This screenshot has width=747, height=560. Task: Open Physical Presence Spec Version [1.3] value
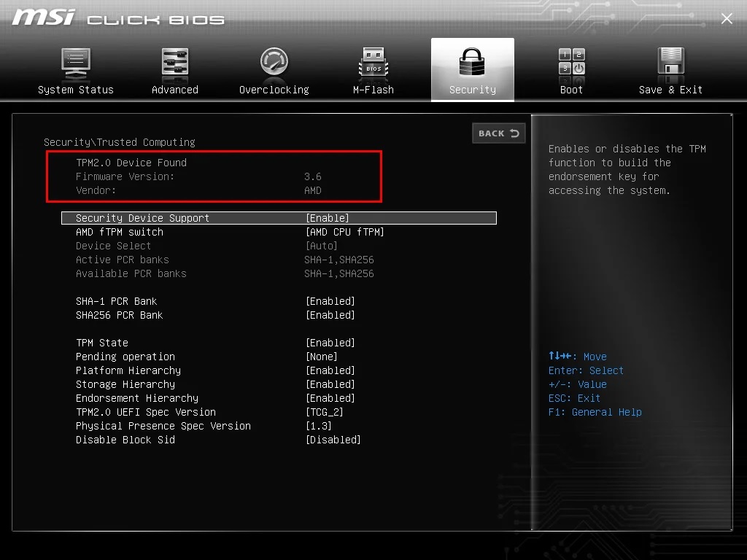click(318, 426)
